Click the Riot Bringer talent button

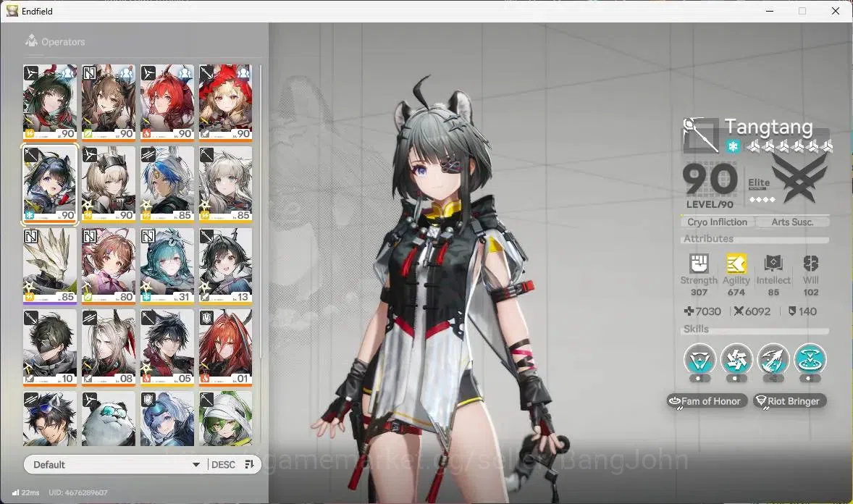(x=790, y=401)
